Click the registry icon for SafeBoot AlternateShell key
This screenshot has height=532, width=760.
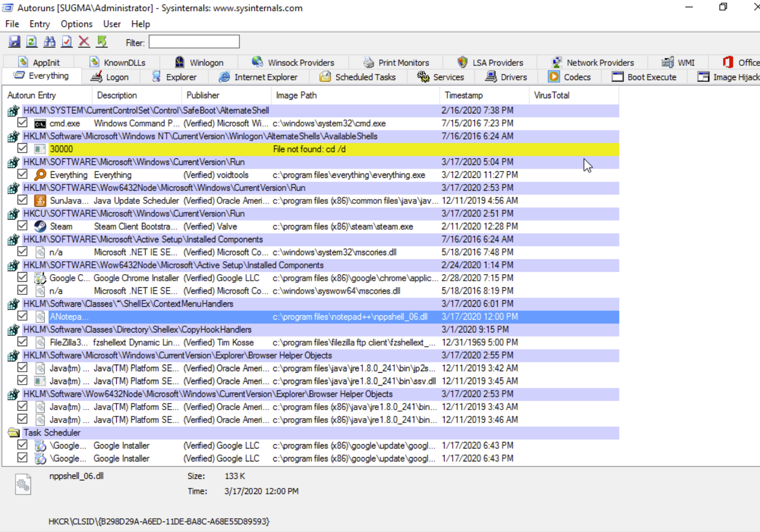[13, 111]
